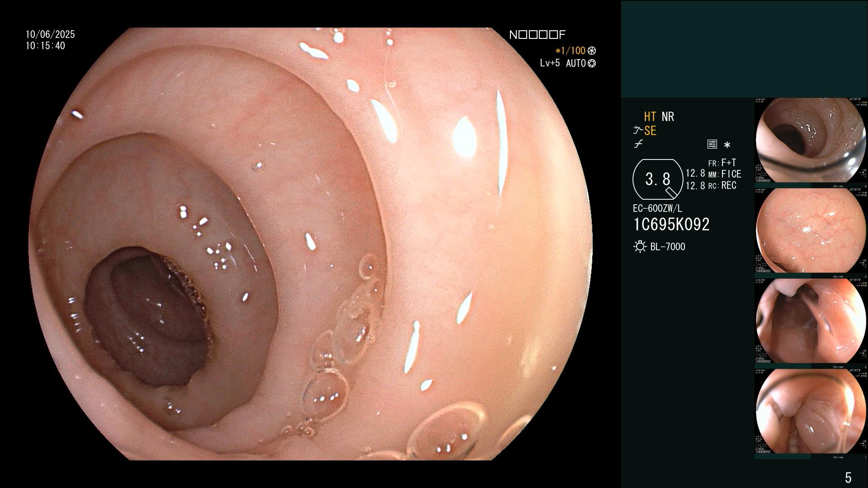Click the date 10/06/2025
The width and height of the screenshot is (868, 488).
[x=50, y=34]
